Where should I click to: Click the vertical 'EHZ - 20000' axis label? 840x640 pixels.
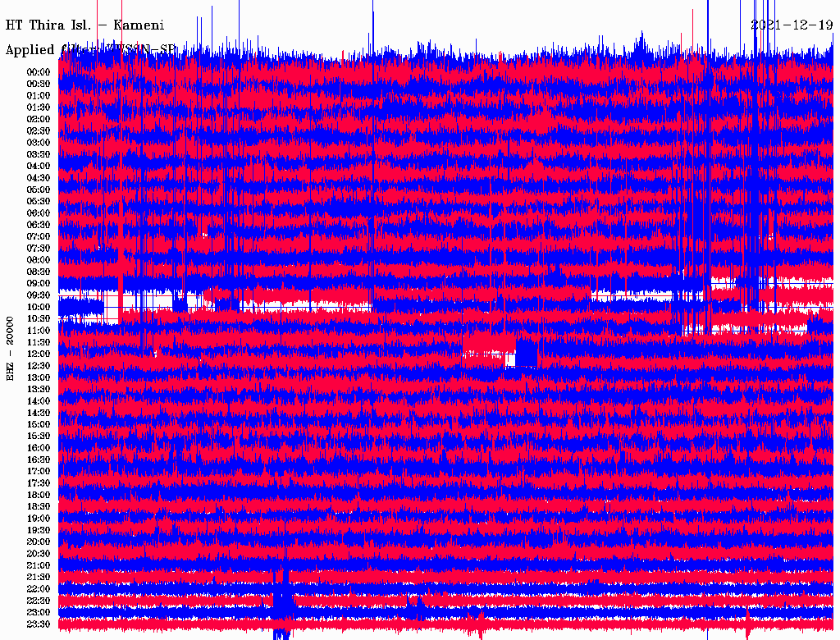[x=11, y=348]
